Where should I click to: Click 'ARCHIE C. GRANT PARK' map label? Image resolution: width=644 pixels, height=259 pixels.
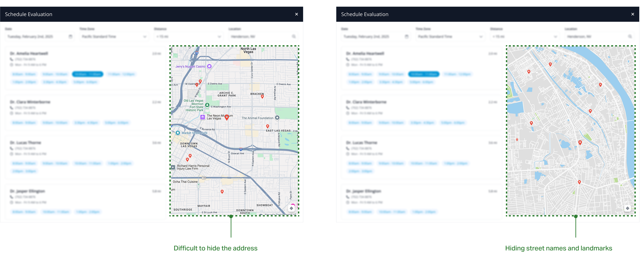[x=227, y=94]
